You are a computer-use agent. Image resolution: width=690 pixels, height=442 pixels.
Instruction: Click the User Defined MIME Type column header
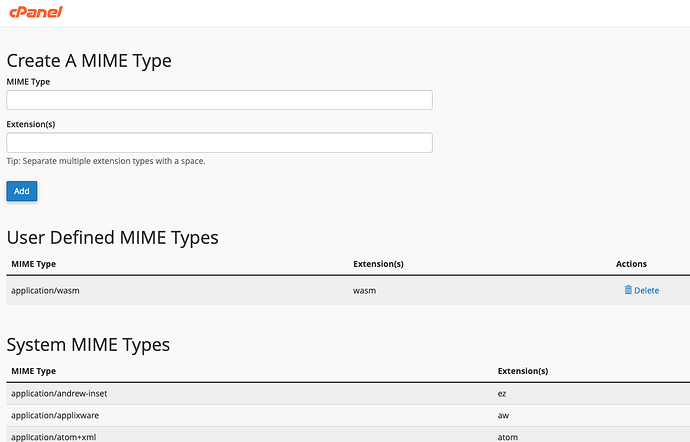tap(33, 264)
